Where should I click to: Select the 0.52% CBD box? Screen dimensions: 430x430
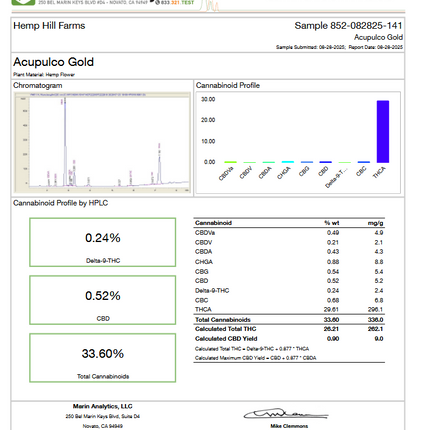point(103,300)
